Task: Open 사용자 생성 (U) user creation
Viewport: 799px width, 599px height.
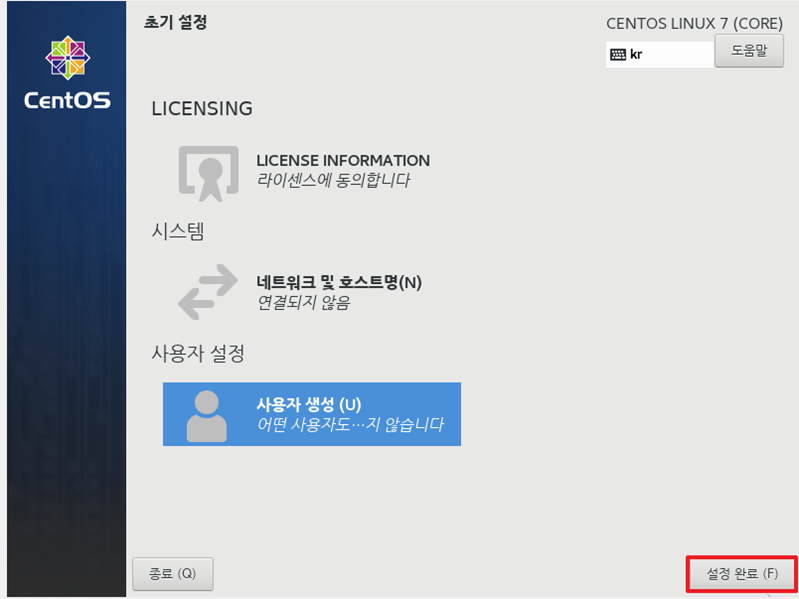Action: (312, 414)
